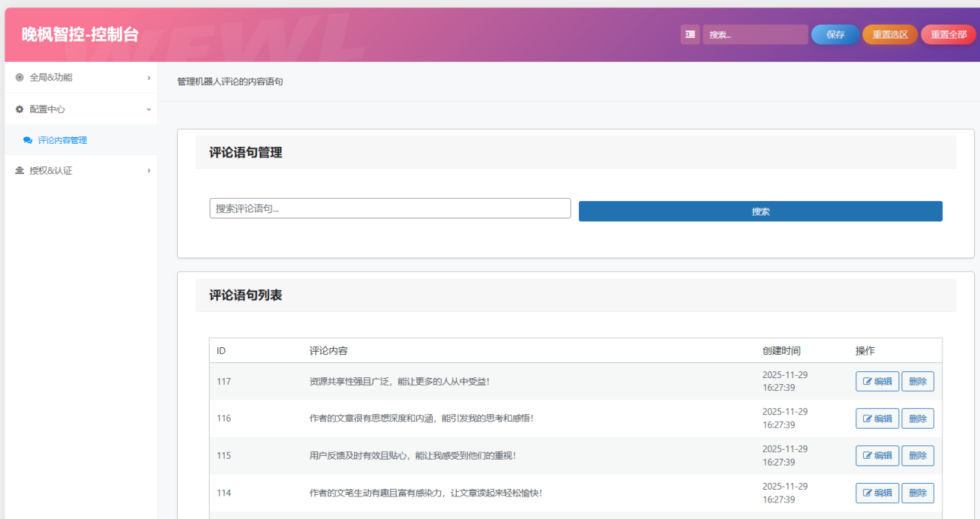Image resolution: width=980 pixels, height=519 pixels.
Task: Collapse the 配置中心 section chevron
Action: 149,109
